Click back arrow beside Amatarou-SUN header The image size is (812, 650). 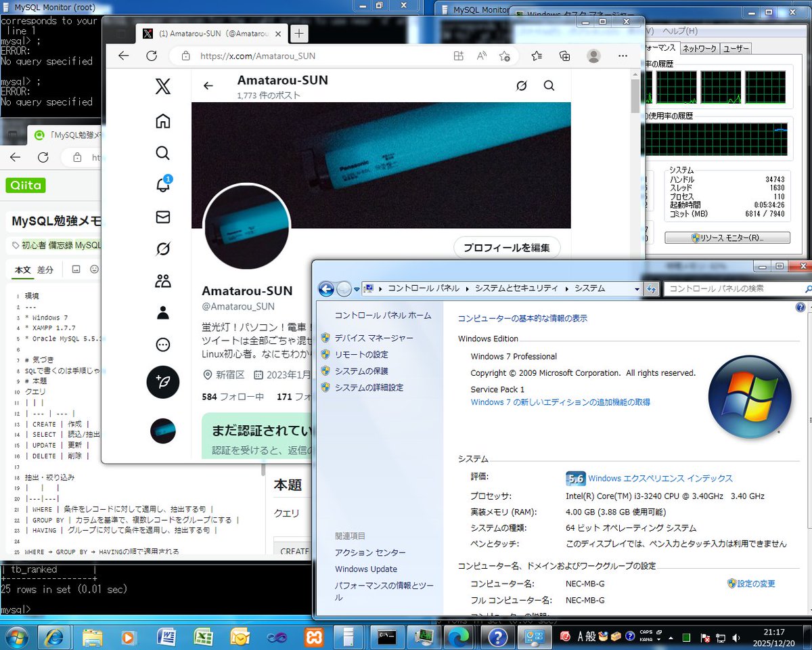pyautogui.click(x=208, y=86)
